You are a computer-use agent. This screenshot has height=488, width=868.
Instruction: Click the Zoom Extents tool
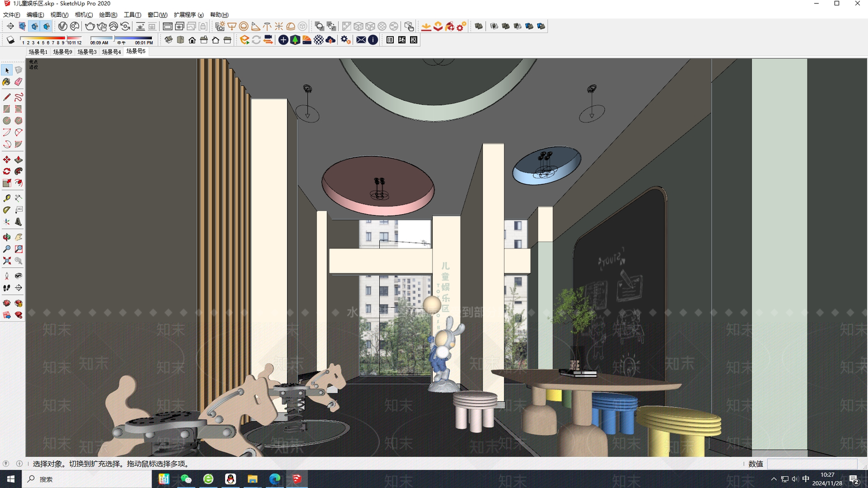click(7, 261)
